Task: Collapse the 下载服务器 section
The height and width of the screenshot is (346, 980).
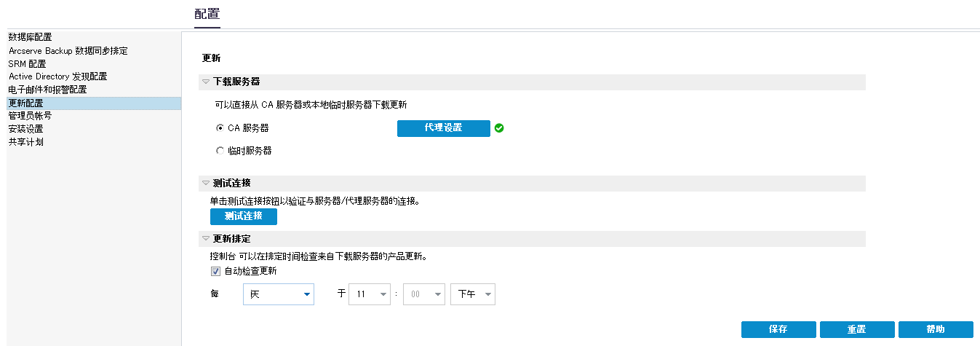Action: pyautogui.click(x=206, y=82)
